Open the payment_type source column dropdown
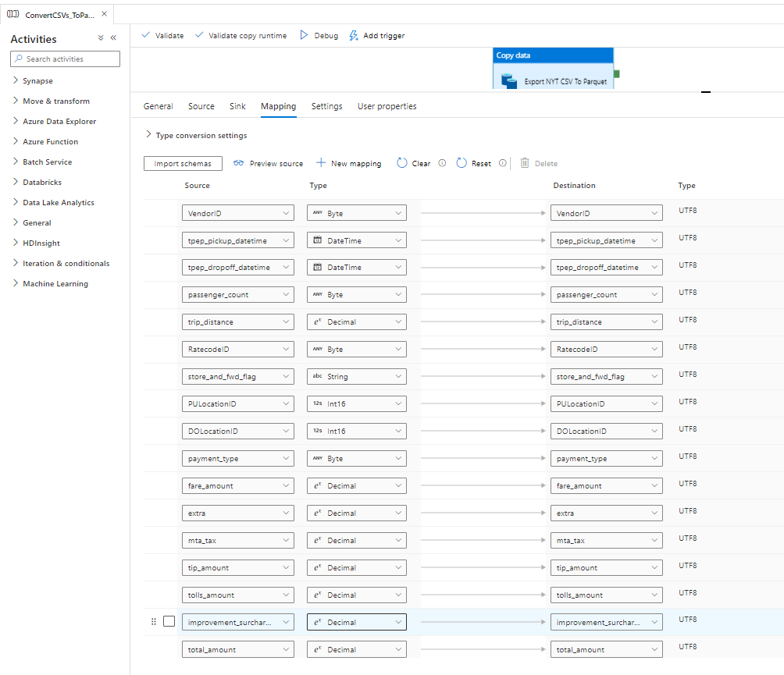This screenshot has height=675, width=784. [x=238, y=458]
